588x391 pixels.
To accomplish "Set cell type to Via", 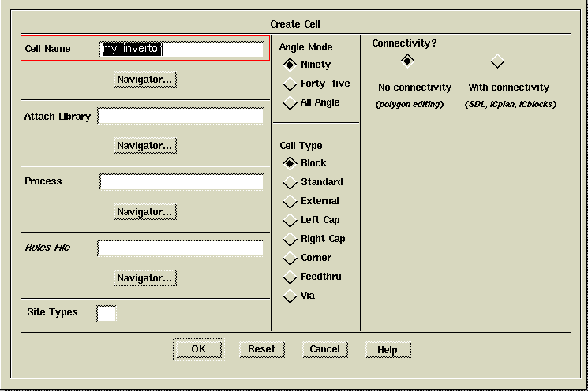I will point(290,296).
